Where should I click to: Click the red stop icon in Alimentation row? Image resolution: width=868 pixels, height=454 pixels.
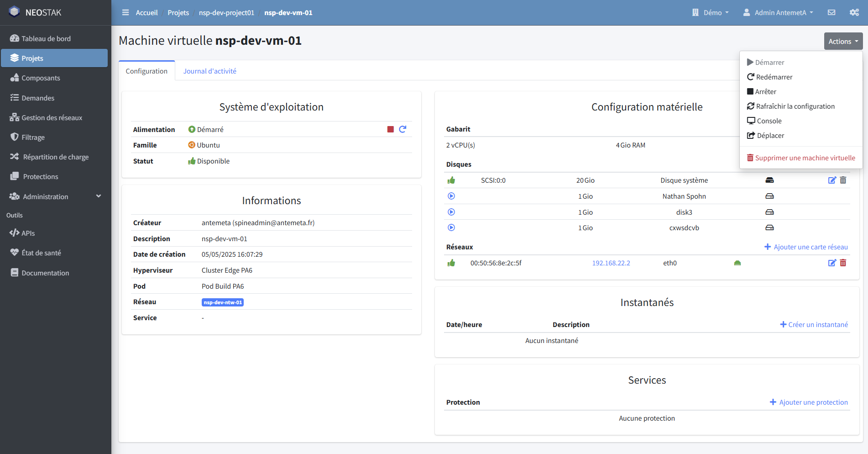[390, 129]
